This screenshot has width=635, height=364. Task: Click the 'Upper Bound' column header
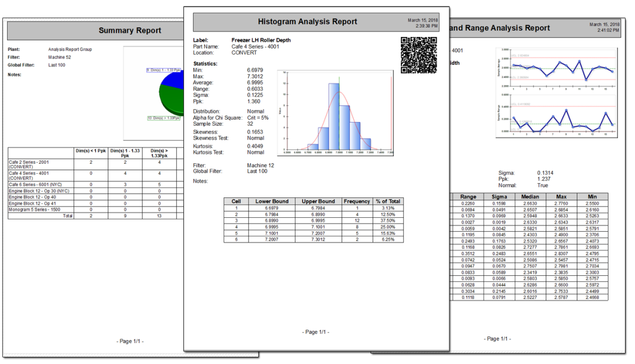[x=318, y=201]
